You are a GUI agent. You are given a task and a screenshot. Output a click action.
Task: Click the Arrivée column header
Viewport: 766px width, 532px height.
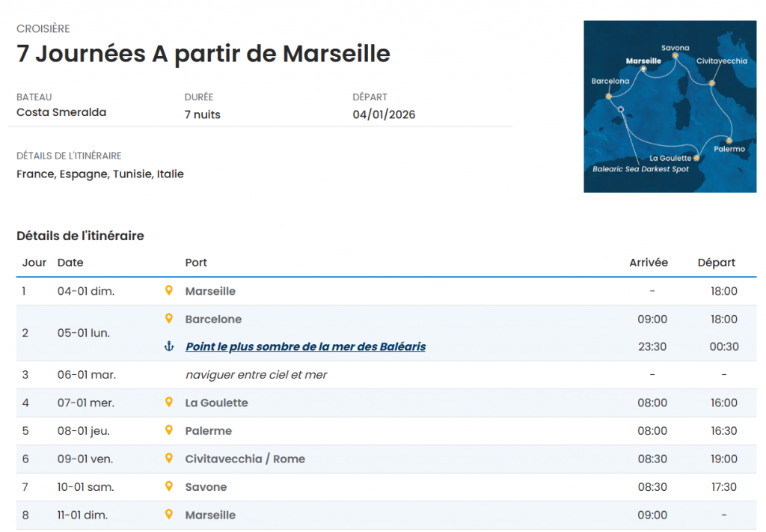tap(649, 263)
